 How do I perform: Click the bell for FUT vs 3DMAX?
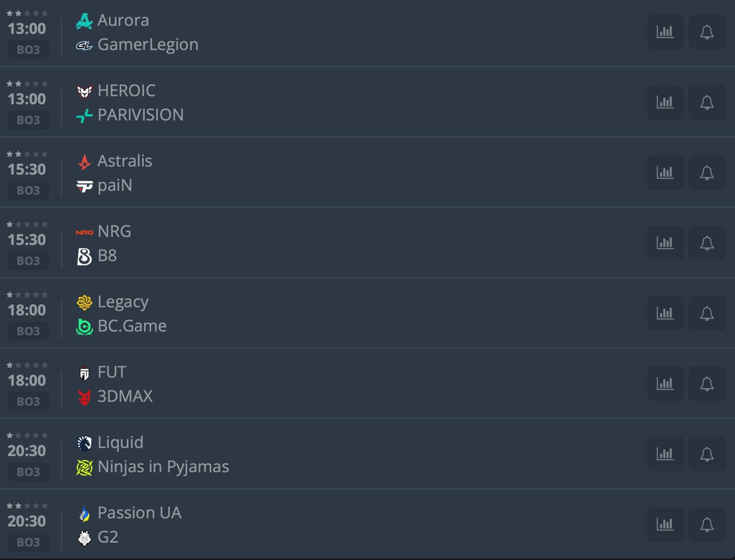click(707, 384)
